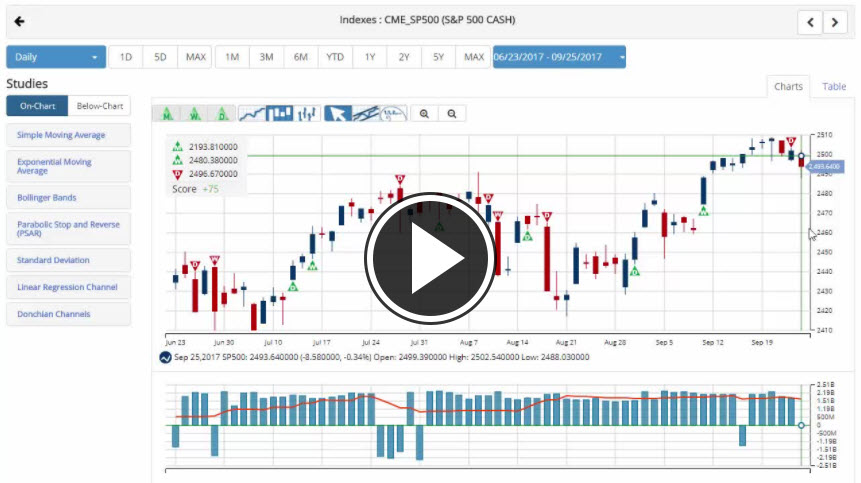Switch to line chart type
Image resolution: width=861 pixels, height=483 pixels.
(x=252, y=114)
